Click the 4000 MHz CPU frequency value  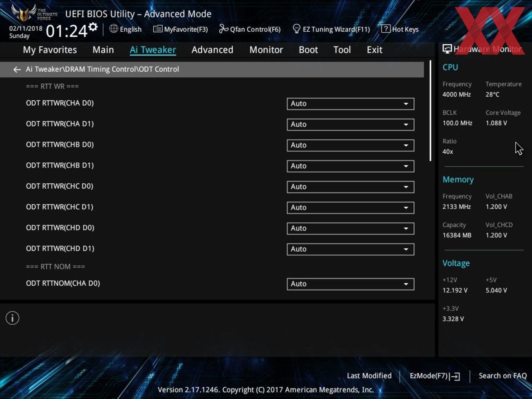pos(457,94)
